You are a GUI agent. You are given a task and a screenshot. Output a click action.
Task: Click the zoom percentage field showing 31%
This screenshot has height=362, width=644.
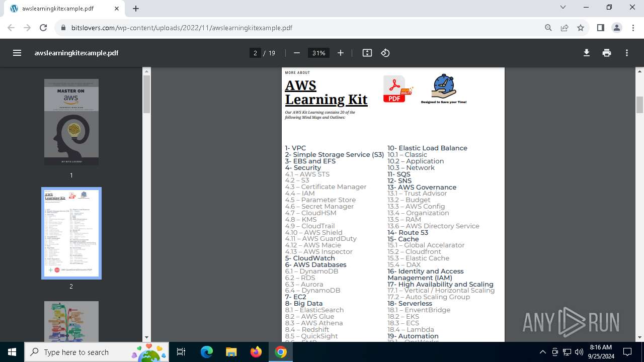tap(318, 53)
